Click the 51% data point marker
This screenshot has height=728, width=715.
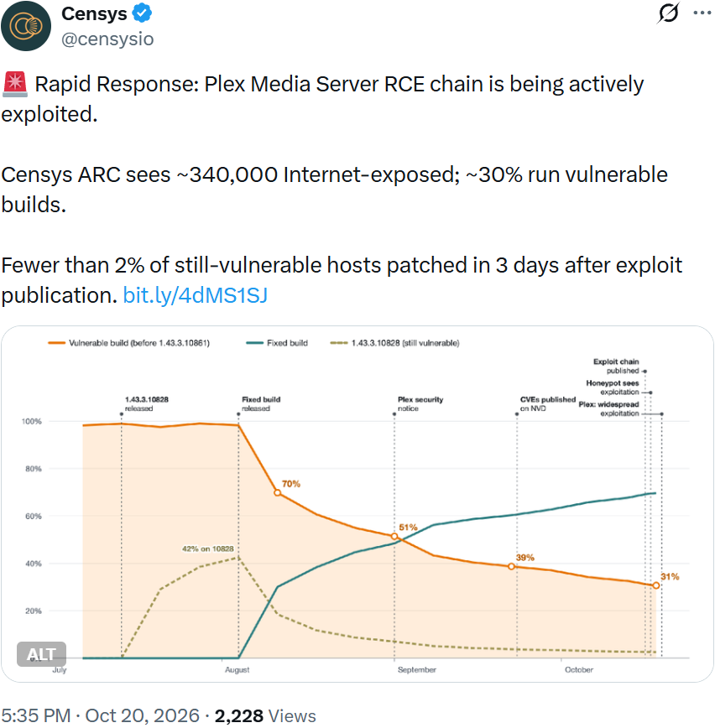tap(394, 536)
